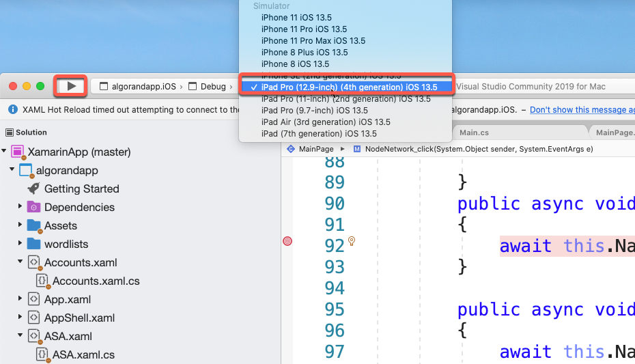Collapse the Accounts.xaml tree node
The height and width of the screenshot is (364, 635).
pos(20,262)
